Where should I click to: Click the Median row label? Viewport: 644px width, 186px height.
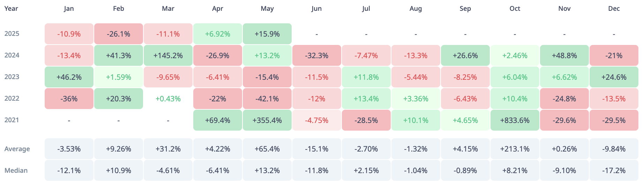[16, 171]
